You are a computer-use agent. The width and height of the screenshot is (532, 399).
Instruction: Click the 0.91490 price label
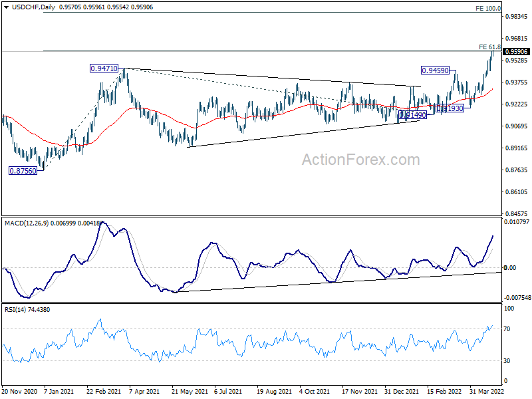pyautogui.click(x=412, y=115)
